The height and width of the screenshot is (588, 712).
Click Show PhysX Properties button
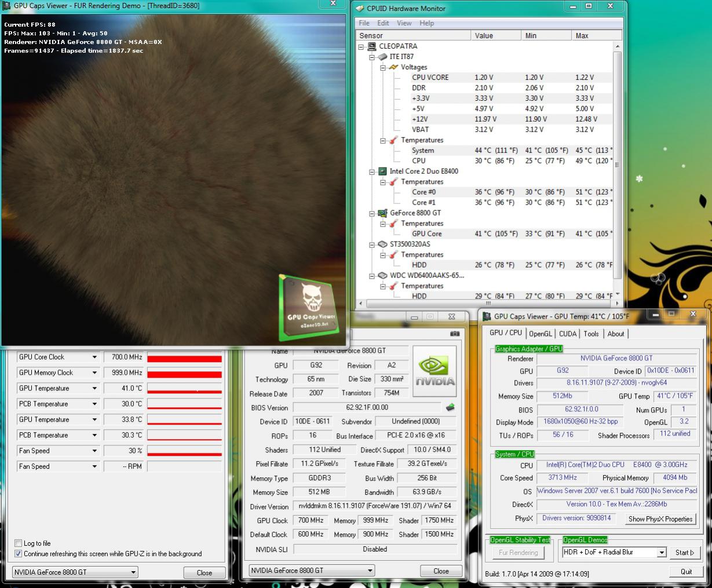pos(660,519)
